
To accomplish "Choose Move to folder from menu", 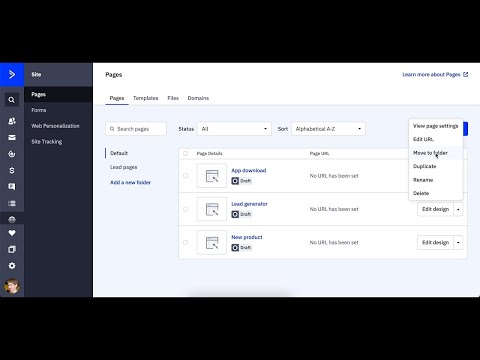I will (x=435, y=153).
